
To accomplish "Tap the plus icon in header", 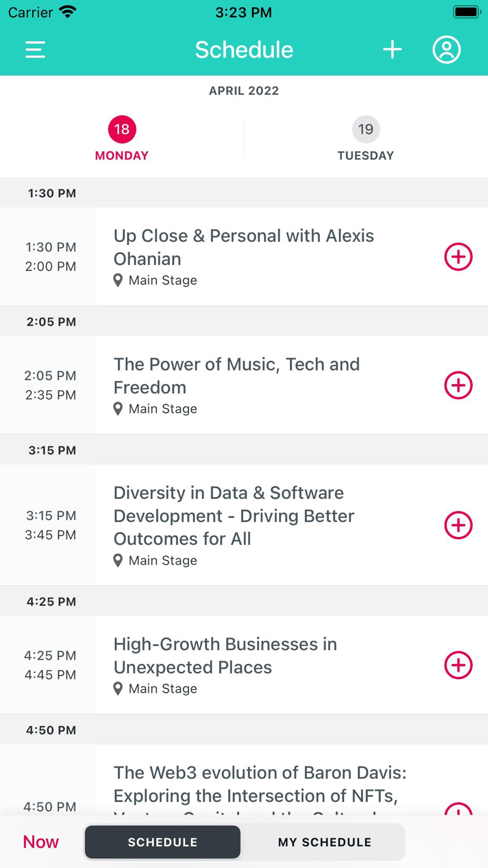I will [392, 50].
